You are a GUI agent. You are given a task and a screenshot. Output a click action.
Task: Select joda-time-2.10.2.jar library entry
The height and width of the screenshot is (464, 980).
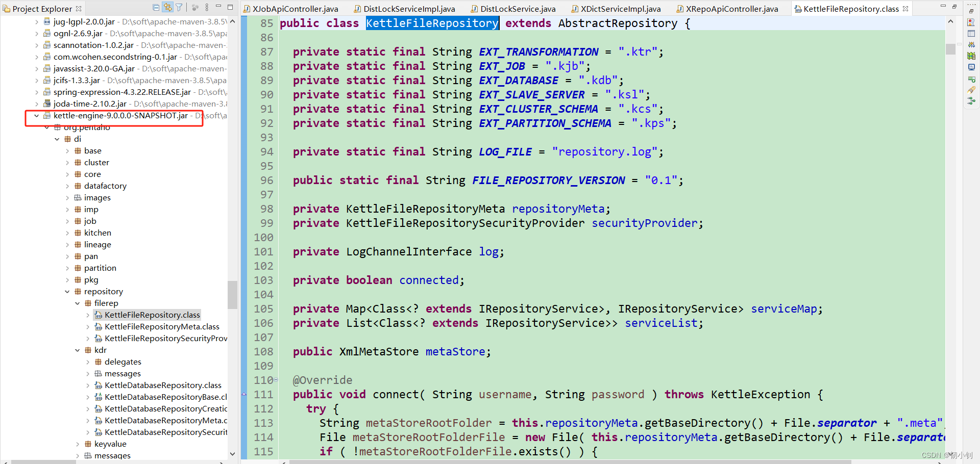click(x=90, y=104)
